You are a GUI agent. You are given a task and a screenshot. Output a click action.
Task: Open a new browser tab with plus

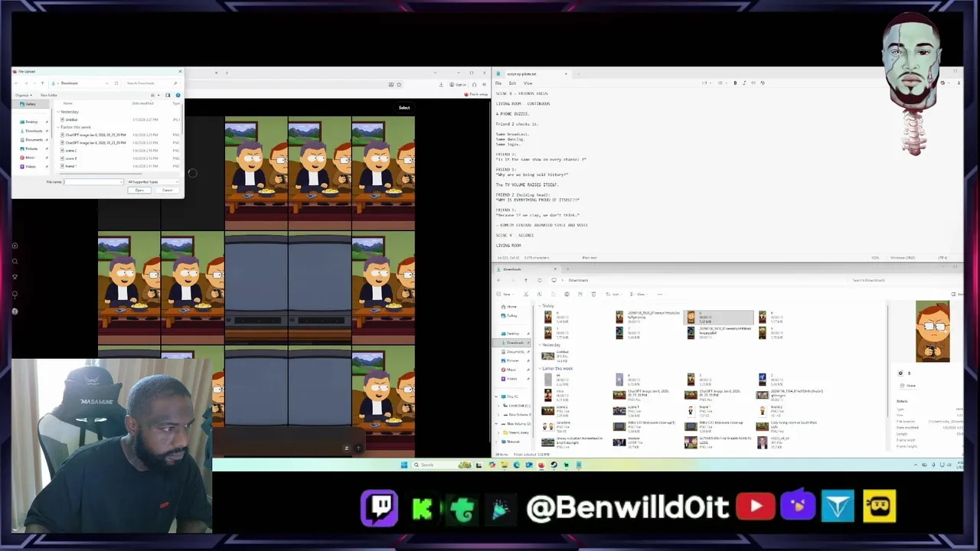click(227, 73)
